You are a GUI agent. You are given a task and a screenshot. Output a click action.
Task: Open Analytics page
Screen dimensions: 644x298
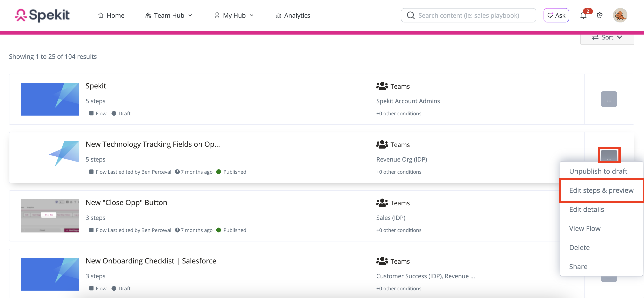(293, 15)
